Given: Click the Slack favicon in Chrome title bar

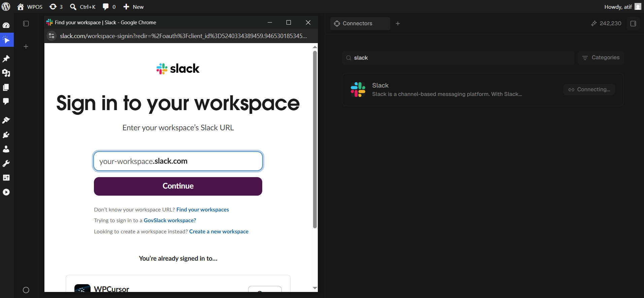Looking at the screenshot, I should pos(49,22).
